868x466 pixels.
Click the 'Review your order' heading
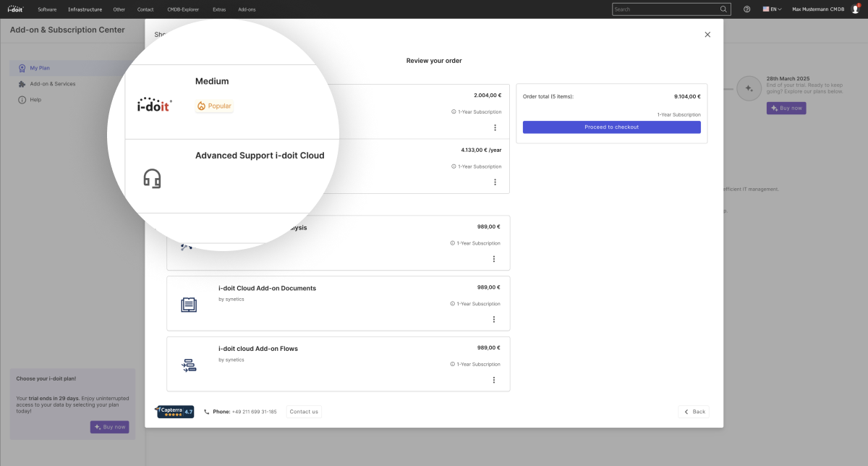click(x=434, y=61)
